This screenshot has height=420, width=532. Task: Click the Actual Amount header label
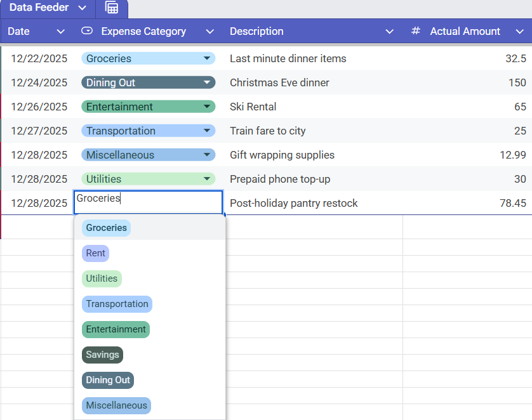(465, 32)
